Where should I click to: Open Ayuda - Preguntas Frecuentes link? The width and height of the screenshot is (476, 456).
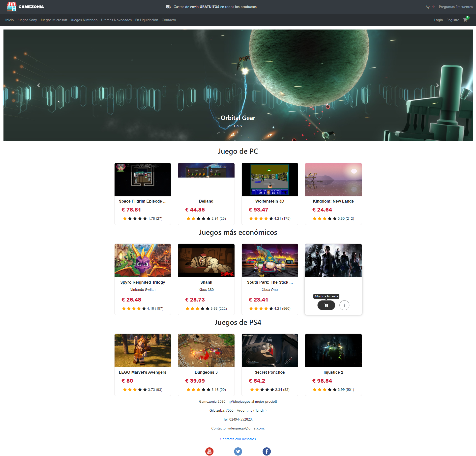(449, 7)
